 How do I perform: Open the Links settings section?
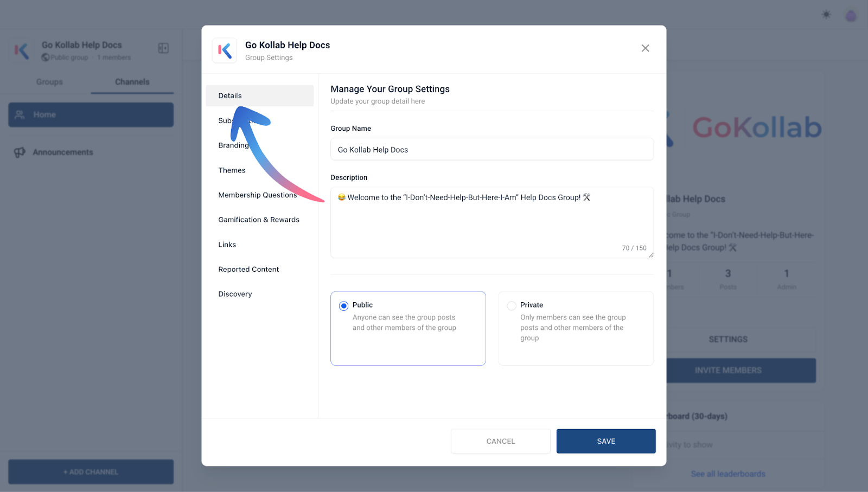pos(227,245)
